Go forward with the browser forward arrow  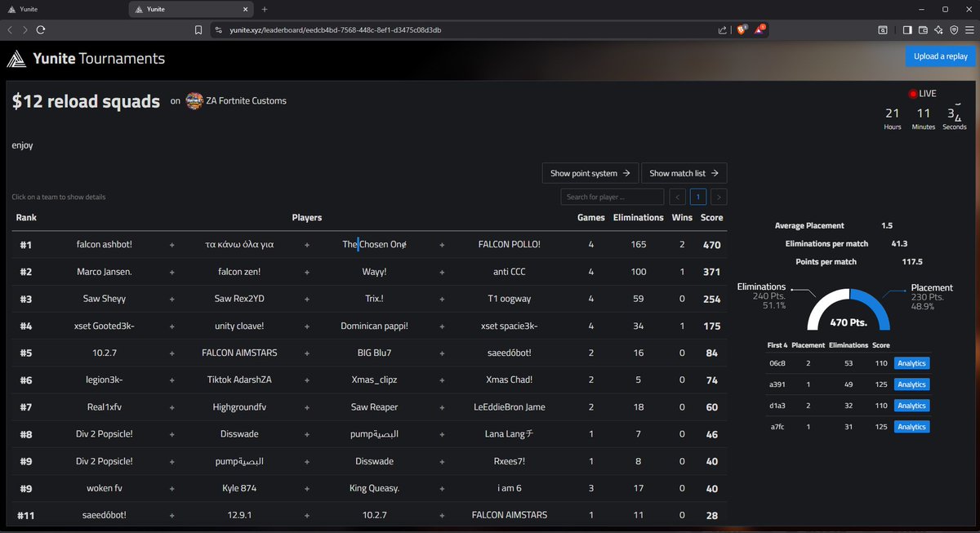point(24,29)
